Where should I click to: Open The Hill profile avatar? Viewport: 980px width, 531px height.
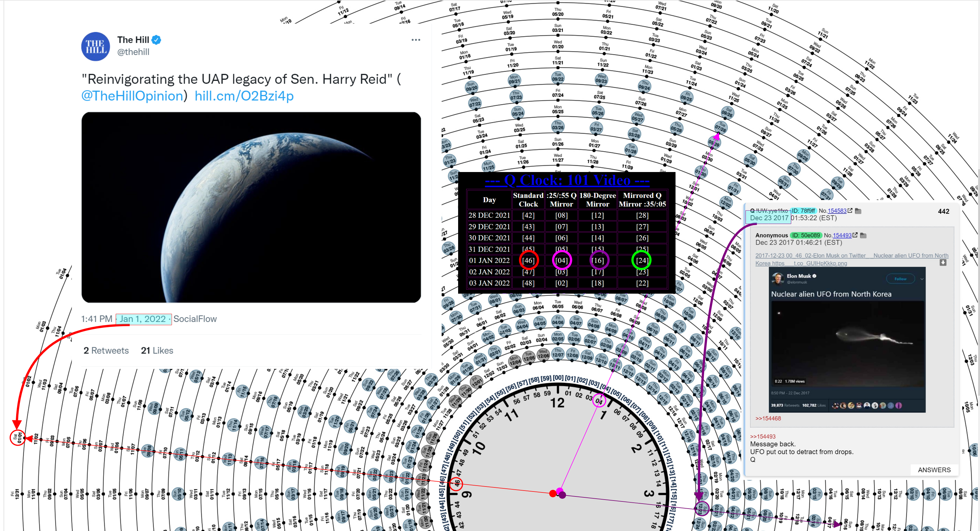point(95,46)
